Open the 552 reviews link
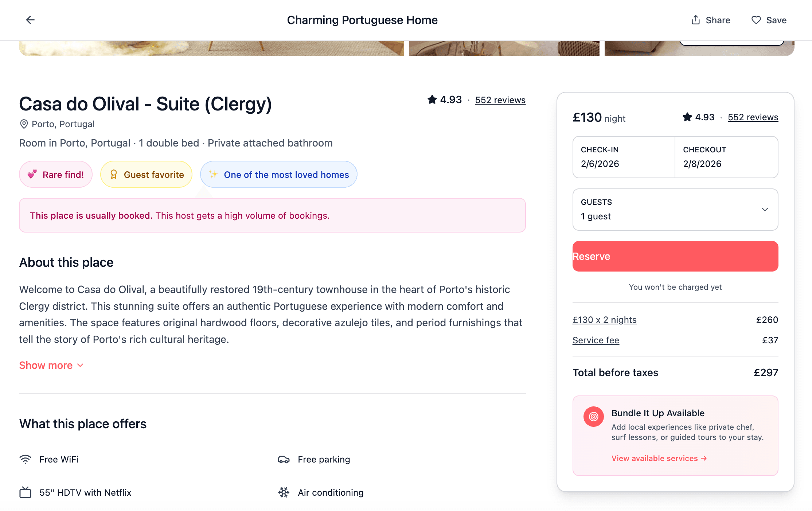The height and width of the screenshot is (511, 812). 500,100
